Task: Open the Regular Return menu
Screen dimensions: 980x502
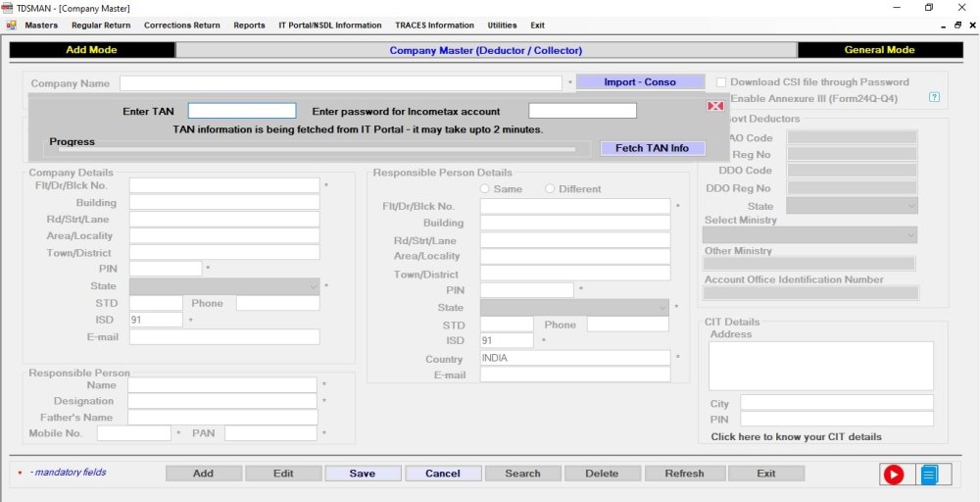Action: [x=101, y=25]
